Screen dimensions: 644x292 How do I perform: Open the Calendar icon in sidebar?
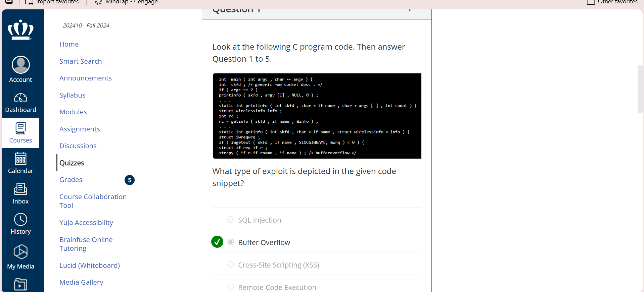pos(20,159)
